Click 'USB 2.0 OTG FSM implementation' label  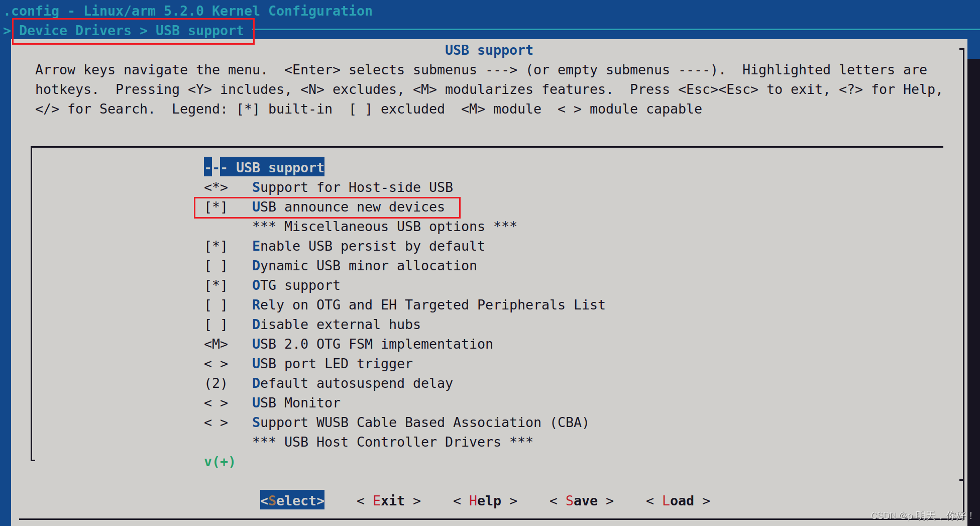click(x=373, y=344)
